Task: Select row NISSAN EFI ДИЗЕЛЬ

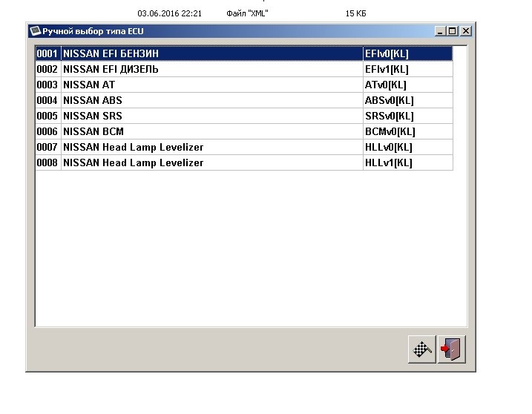Action: pos(244,69)
